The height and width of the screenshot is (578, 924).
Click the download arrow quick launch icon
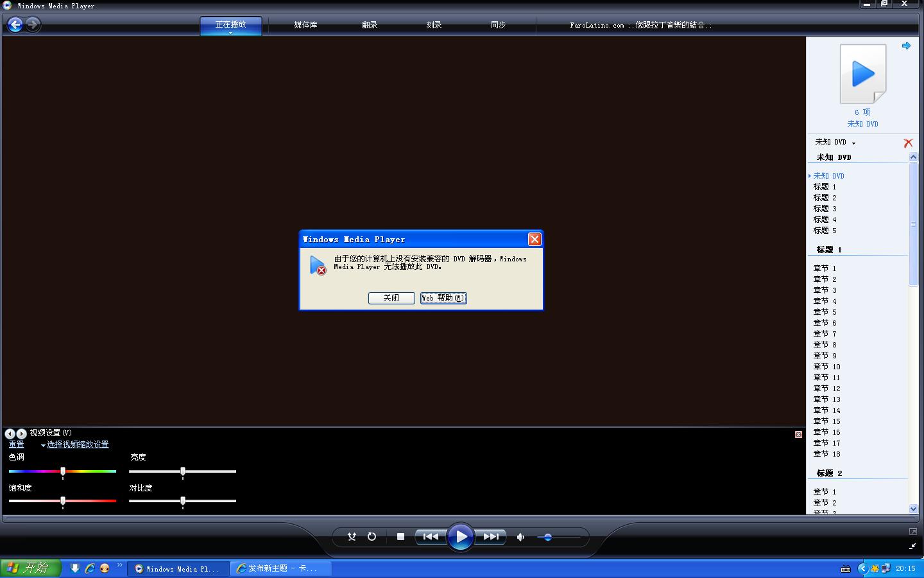pyautogui.click(x=75, y=568)
